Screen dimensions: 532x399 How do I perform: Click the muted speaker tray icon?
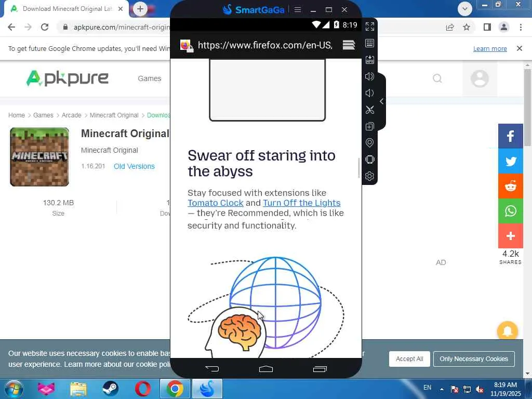pyautogui.click(x=480, y=389)
